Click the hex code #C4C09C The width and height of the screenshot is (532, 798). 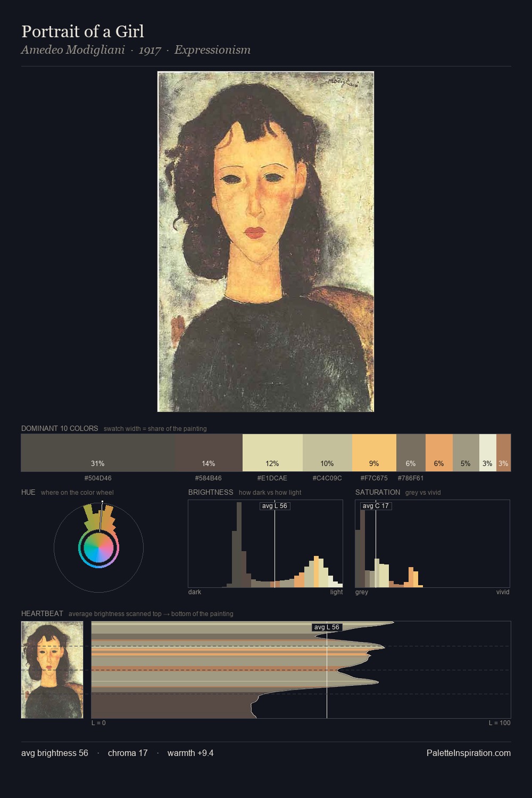coord(327,478)
